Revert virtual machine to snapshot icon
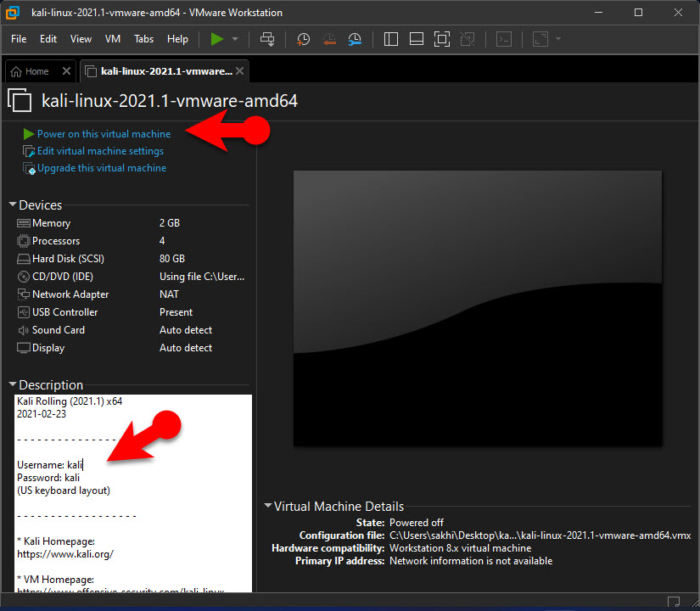700x611 pixels. coord(329,39)
